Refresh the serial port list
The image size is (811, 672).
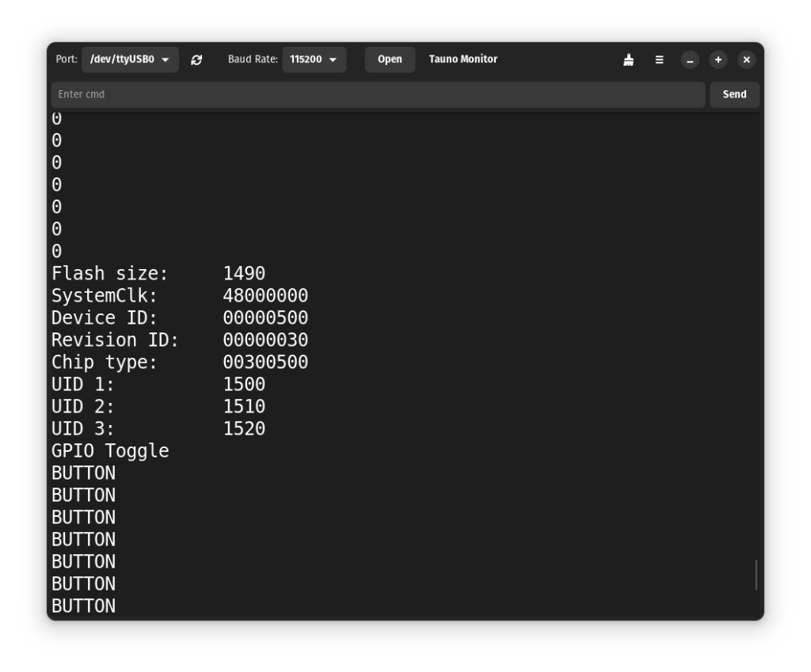[x=196, y=59]
